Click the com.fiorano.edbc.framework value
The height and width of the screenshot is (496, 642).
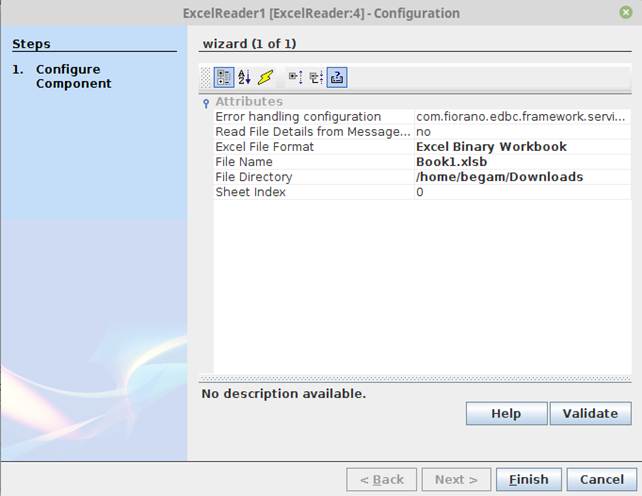click(x=521, y=117)
